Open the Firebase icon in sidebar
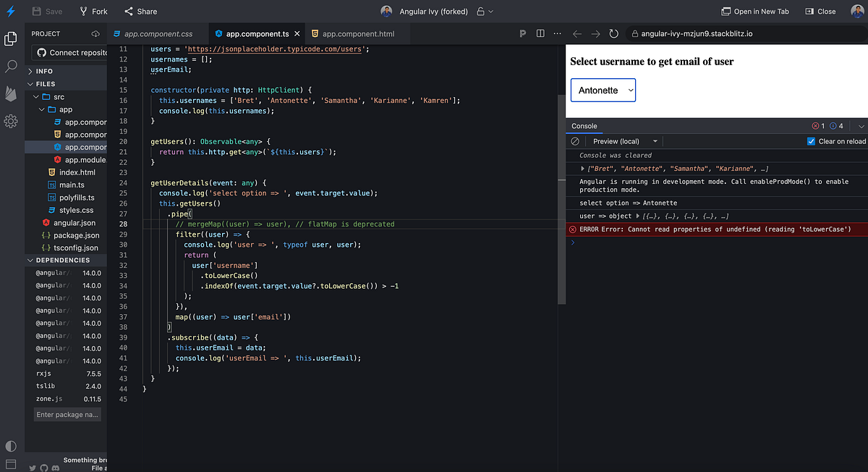This screenshot has height=472, width=868. 11,93
